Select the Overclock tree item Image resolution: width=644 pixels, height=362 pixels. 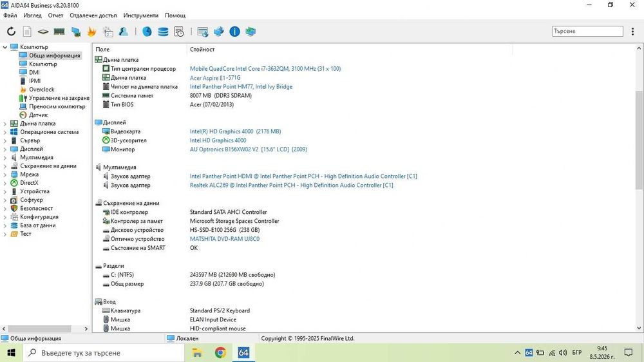tap(41, 89)
